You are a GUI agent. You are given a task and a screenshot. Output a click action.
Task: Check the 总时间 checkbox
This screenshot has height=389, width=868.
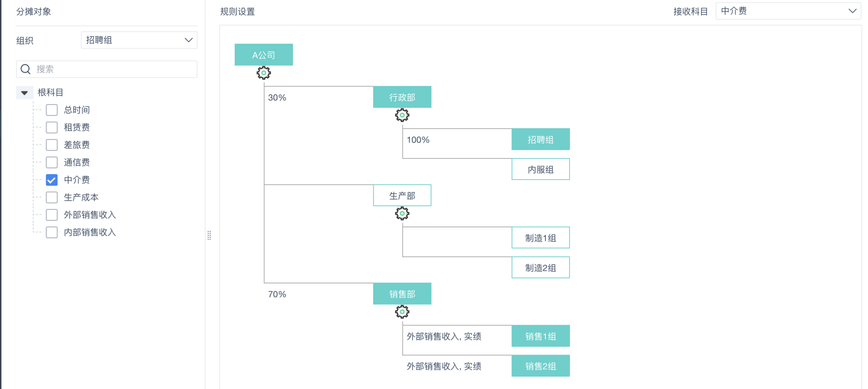coord(52,110)
